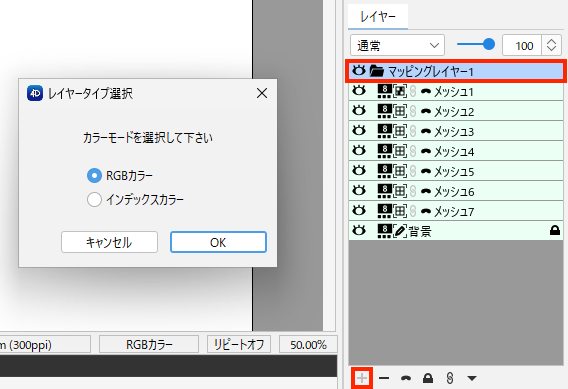Viewport: 568px width, 389px height.
Task: Select the 背景 layer name
Action: (420, 231)
